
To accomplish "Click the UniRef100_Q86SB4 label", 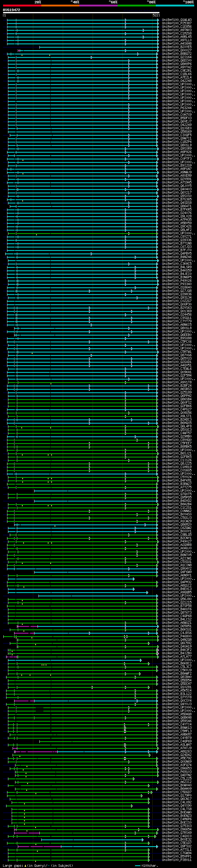I will (x=177, y=399).
